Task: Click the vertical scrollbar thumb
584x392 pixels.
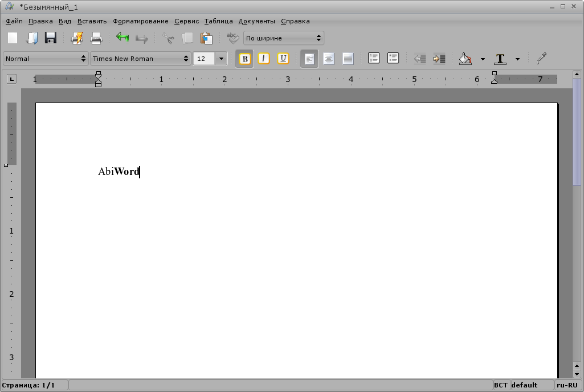Action: (x=577, y=132)
